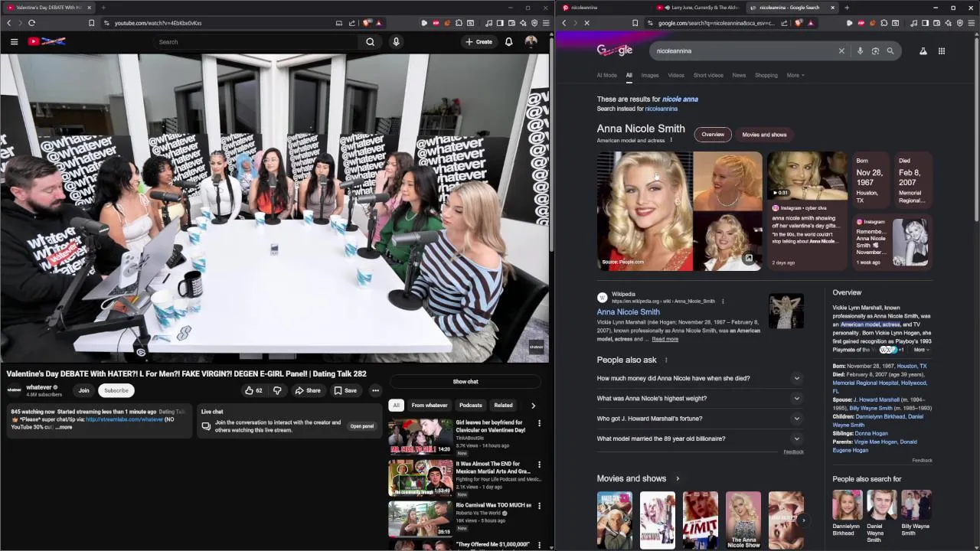Switch to Google Images results tab
Viewport: 980px width, 551px height.
click(650, 75)
